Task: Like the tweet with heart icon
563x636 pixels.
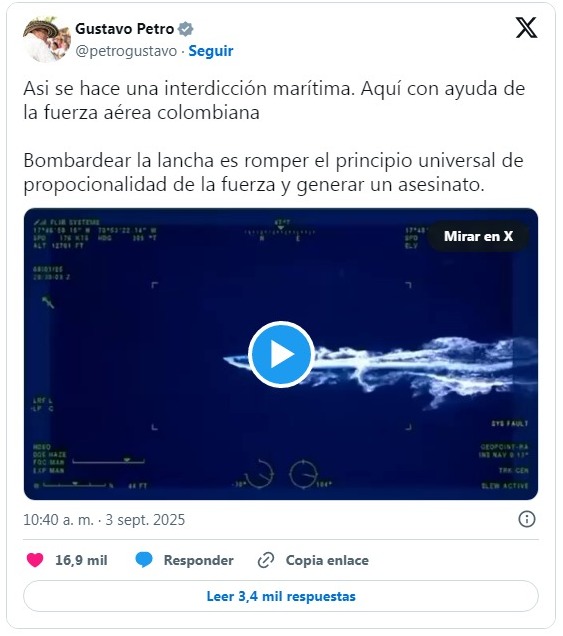Action: coord(35,560)
